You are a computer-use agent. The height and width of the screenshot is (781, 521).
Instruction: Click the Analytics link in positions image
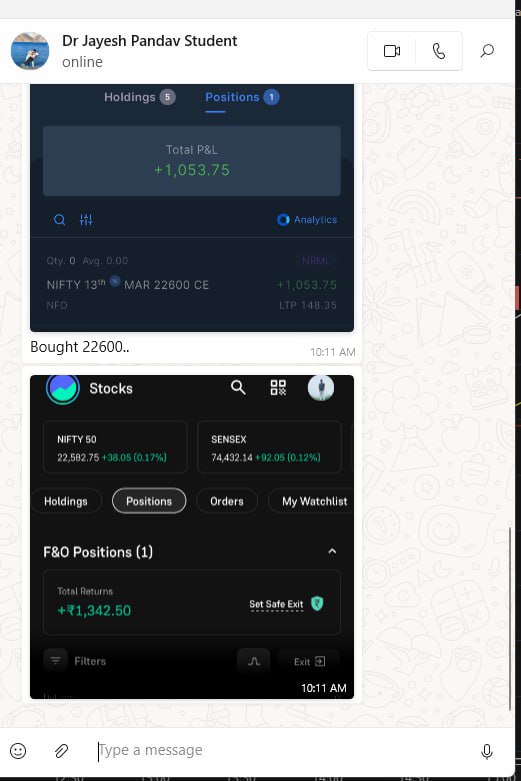pos(307,220)
